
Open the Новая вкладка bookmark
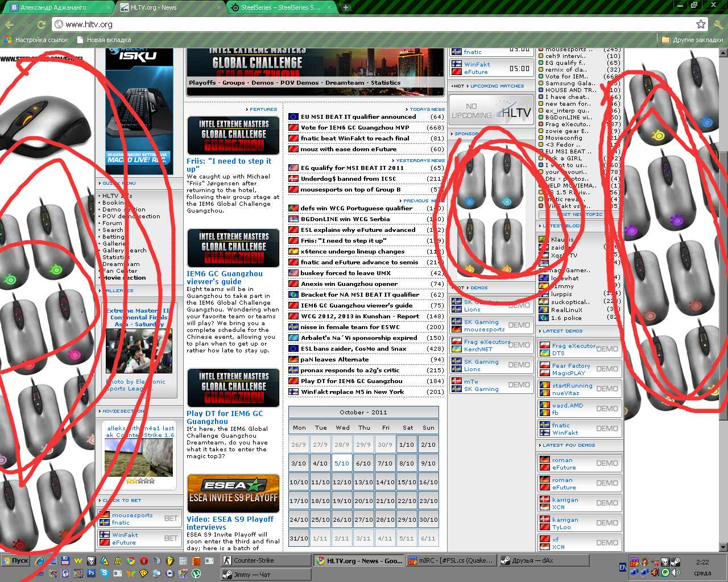(104, 40)
